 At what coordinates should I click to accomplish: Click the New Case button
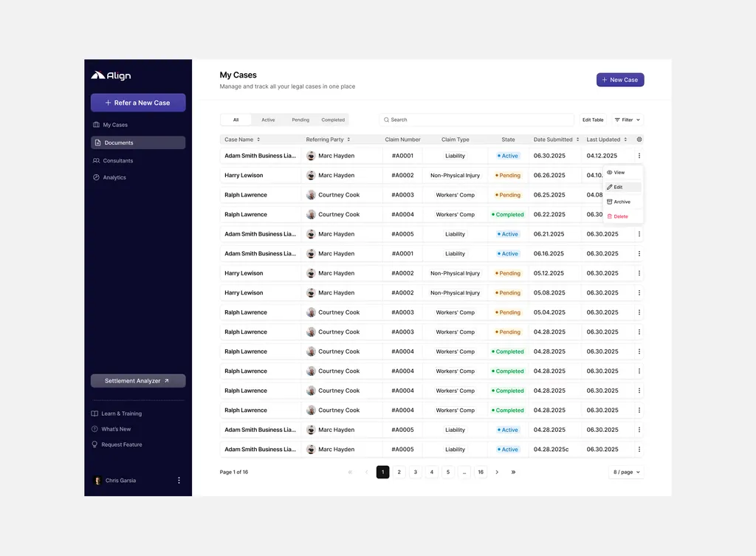(x=620, y=80)
